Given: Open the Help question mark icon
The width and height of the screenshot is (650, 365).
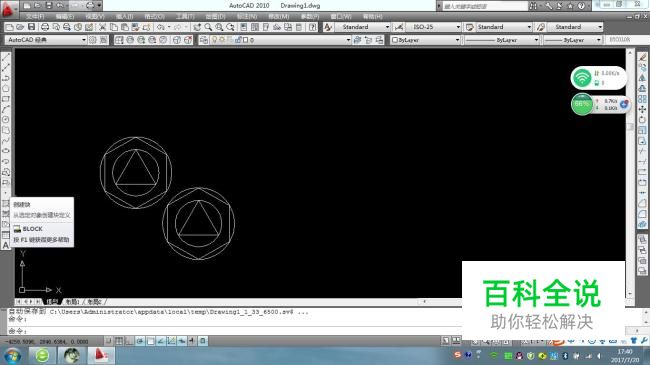Looking at the screenshot, I should 313,27.
